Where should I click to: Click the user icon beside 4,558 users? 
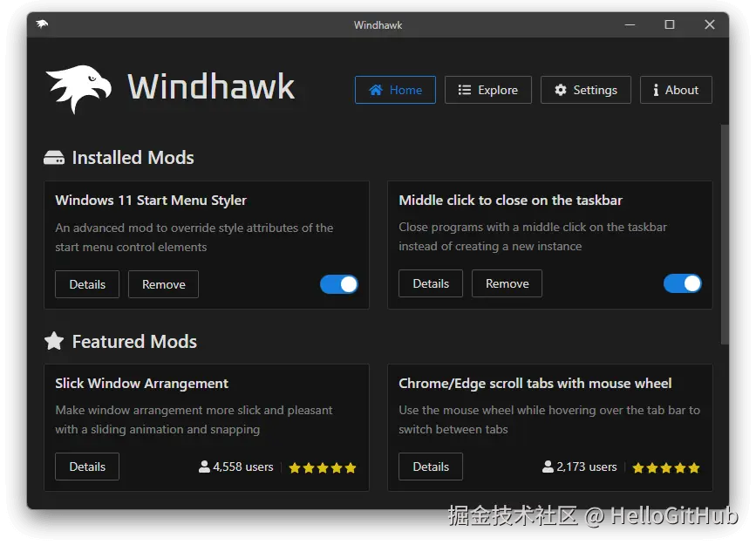click(204, 467)
